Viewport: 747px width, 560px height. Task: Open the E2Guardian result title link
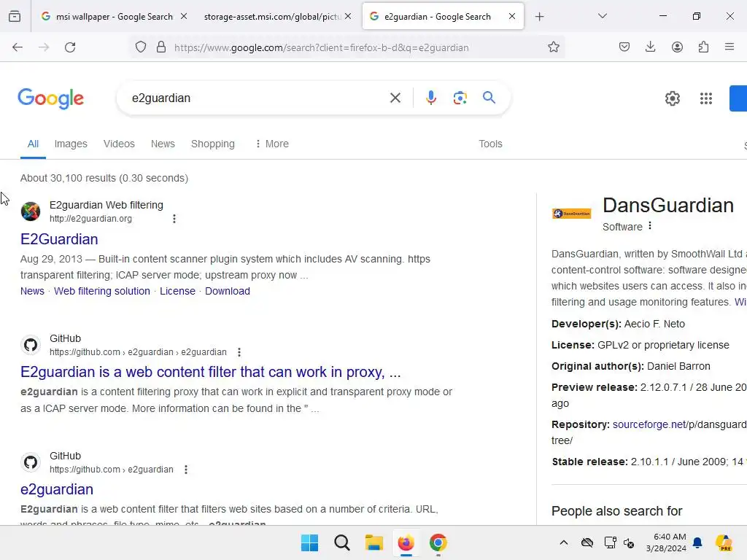[59, 239]
